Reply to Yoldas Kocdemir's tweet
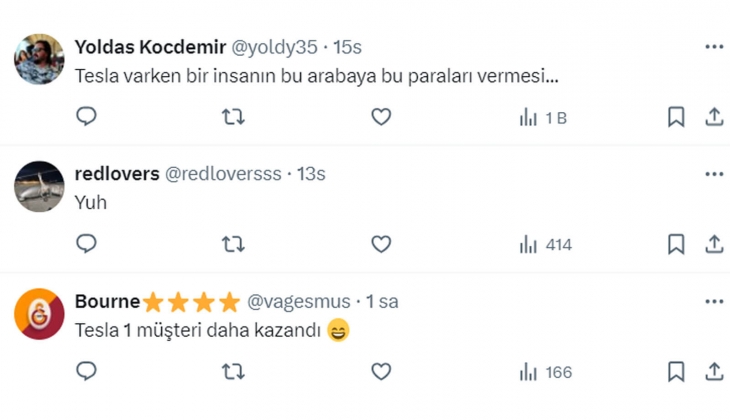Image resolution: width=730 pixels, height=420 pixels. coord(87,117)
